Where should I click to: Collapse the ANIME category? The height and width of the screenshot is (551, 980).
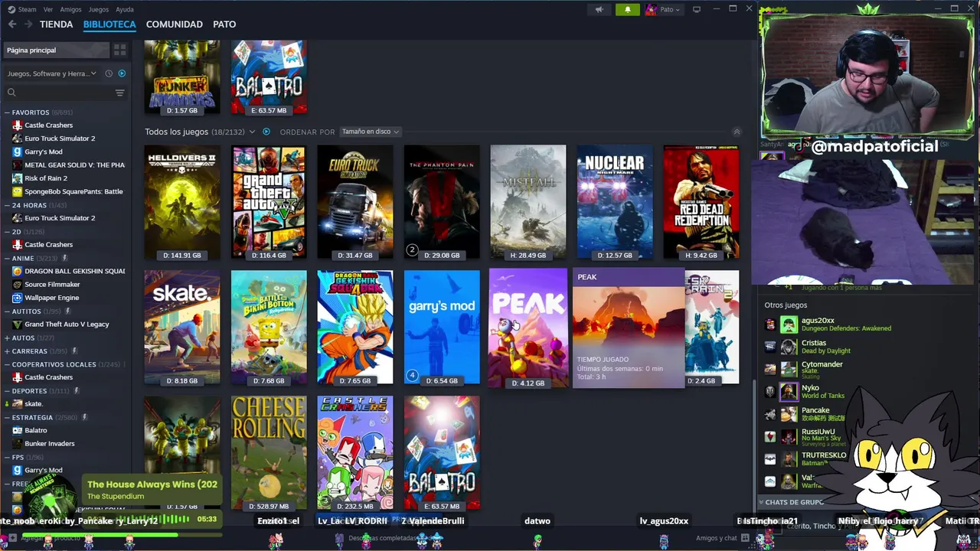pos(7,258)
